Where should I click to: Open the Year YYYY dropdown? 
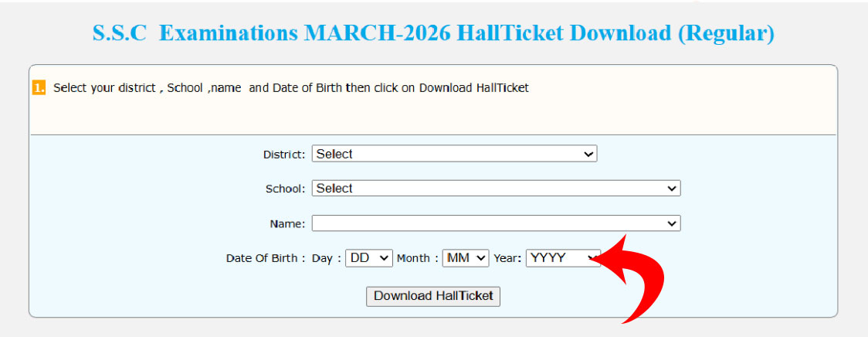click(562, 258)
